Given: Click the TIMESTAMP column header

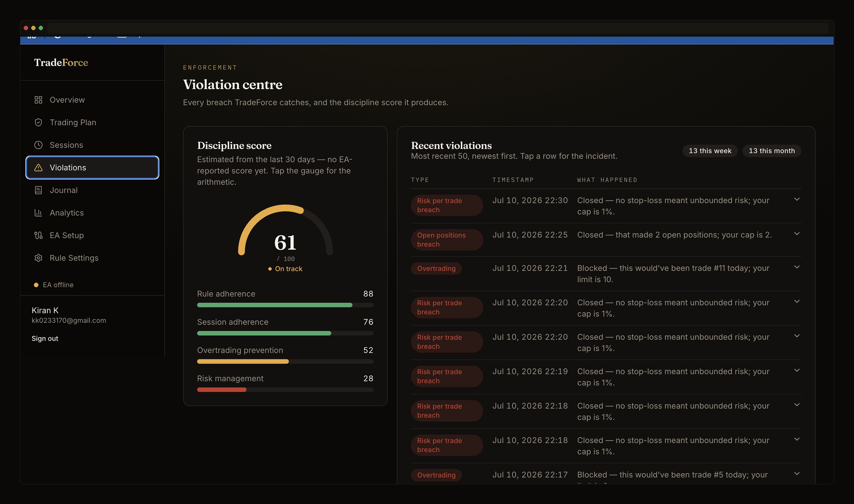Looking at the screenshot, I should 513,180.
